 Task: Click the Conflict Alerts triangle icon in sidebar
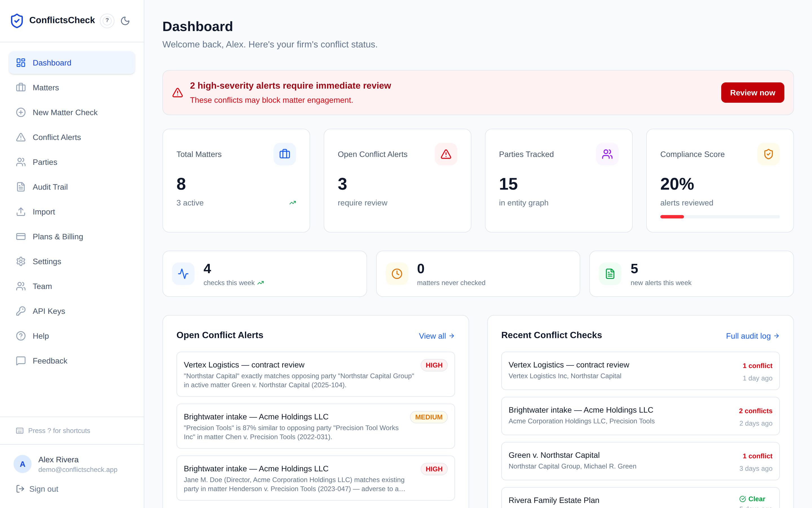(21, 137)
